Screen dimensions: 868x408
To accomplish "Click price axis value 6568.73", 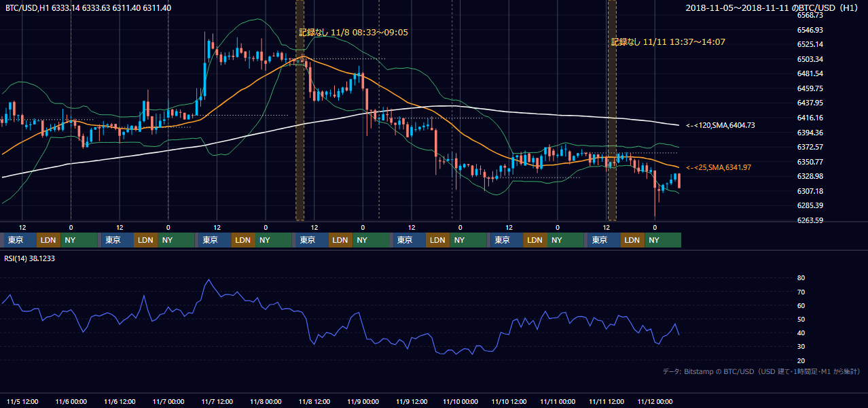I will (810, 15).
